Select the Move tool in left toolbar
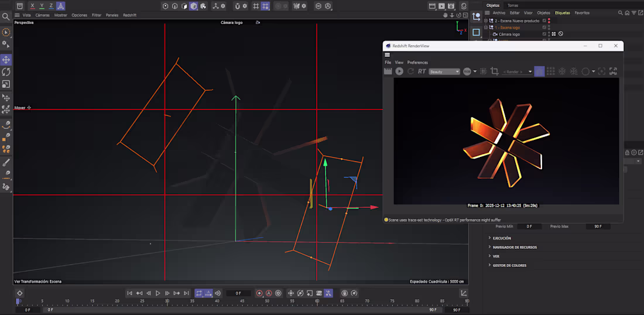 click(x=6, y=60)
